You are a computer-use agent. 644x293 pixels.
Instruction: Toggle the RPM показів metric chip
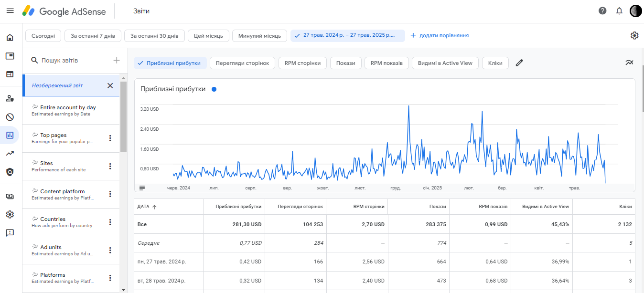click(386, 63)
